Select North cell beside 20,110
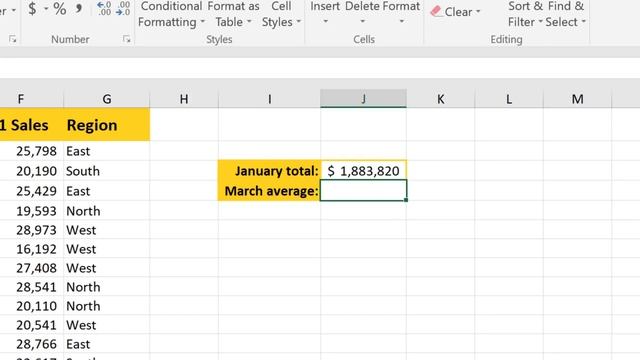640x360 pixels. pyautogui.click(x=107, y=306)
